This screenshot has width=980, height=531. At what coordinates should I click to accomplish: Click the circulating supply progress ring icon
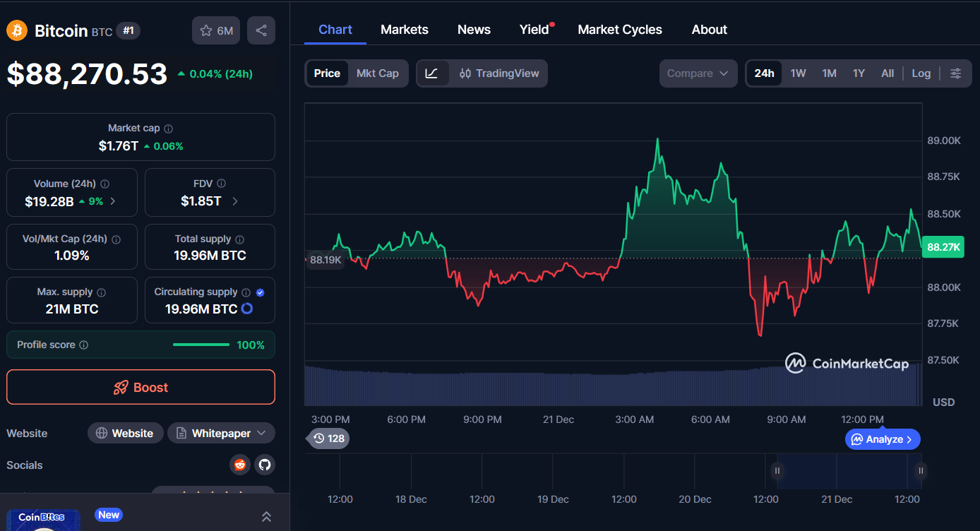pyautogui.click(x=247, y=309)
